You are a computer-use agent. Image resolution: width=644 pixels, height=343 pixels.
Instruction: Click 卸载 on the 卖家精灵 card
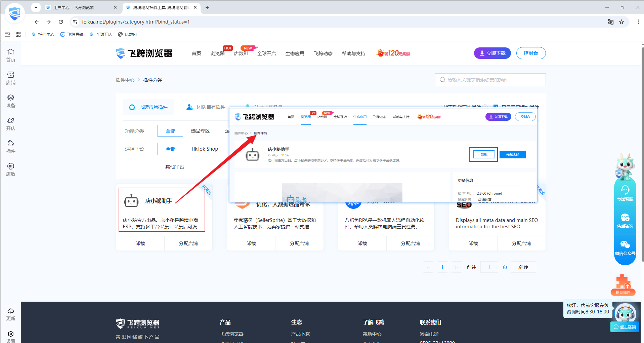(251, 243)
